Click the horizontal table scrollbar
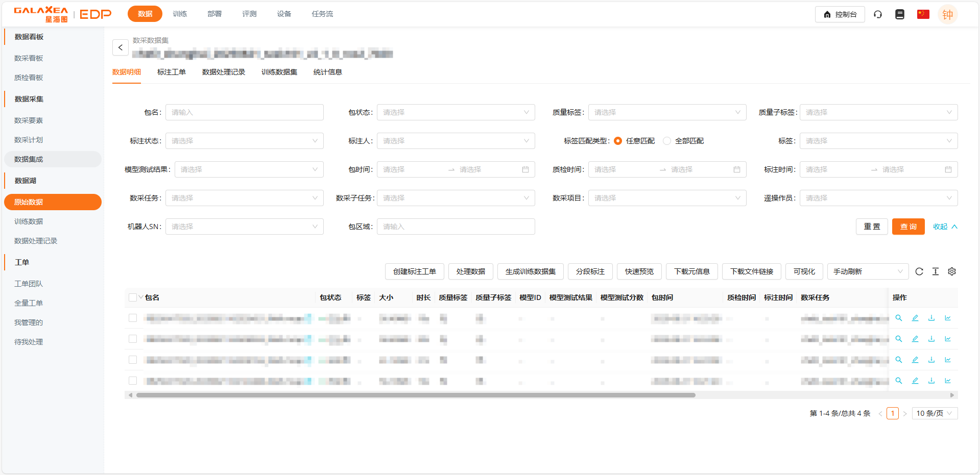 pyautogui.click(x=416, y=395)
